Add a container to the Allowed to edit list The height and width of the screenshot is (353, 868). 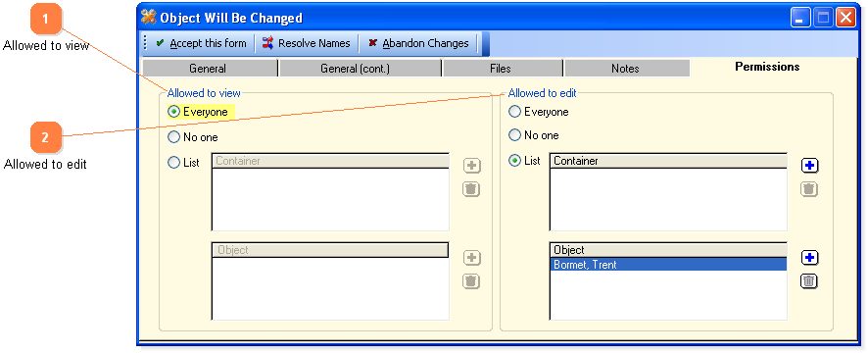point(810,165)
